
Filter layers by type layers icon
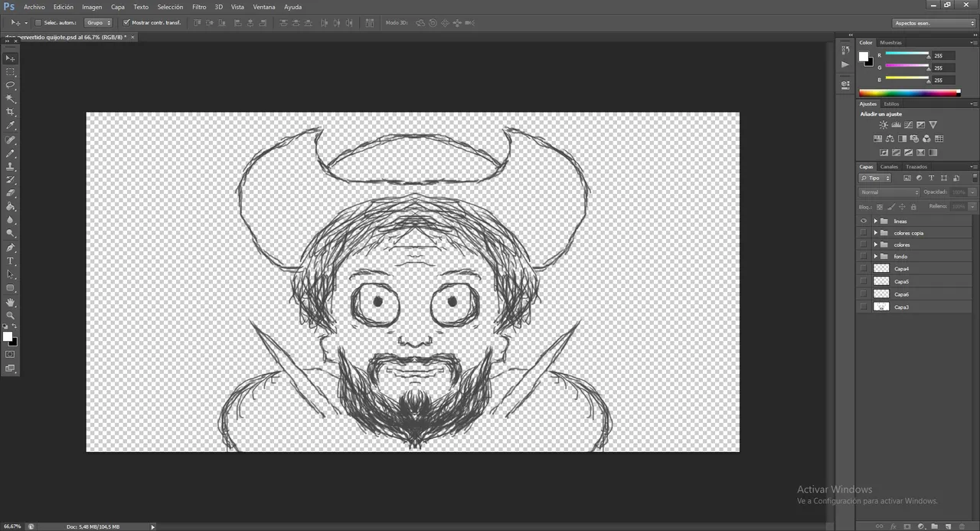coord(931,178)
